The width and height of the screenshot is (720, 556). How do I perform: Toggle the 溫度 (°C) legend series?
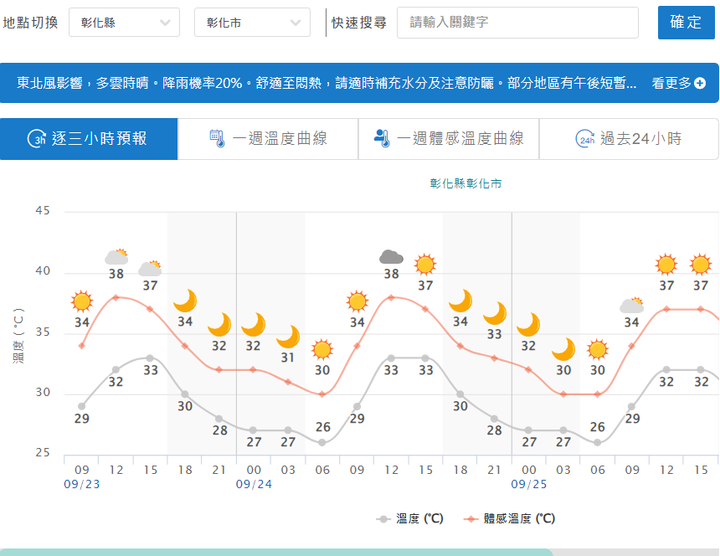410,518
